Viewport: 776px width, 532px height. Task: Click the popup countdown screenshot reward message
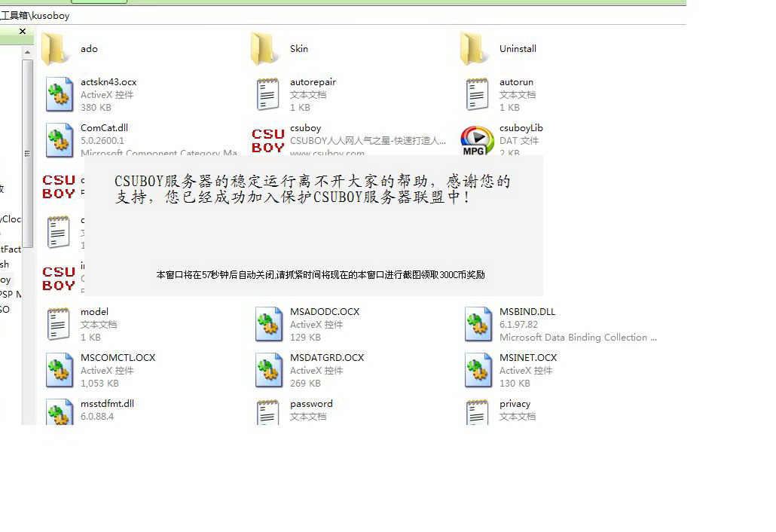(320, 274)
